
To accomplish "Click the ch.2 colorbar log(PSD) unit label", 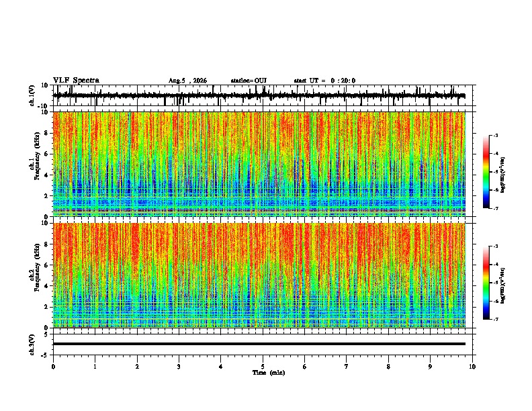I will point(503,285).
